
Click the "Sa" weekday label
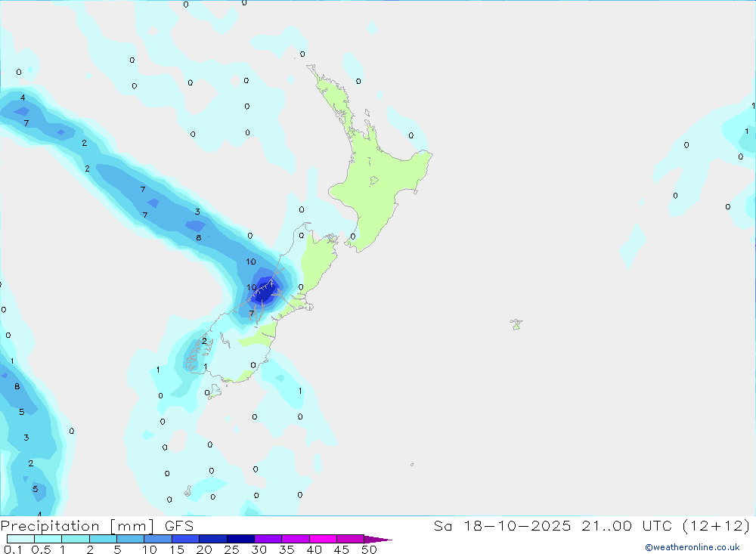click(442, 525)
